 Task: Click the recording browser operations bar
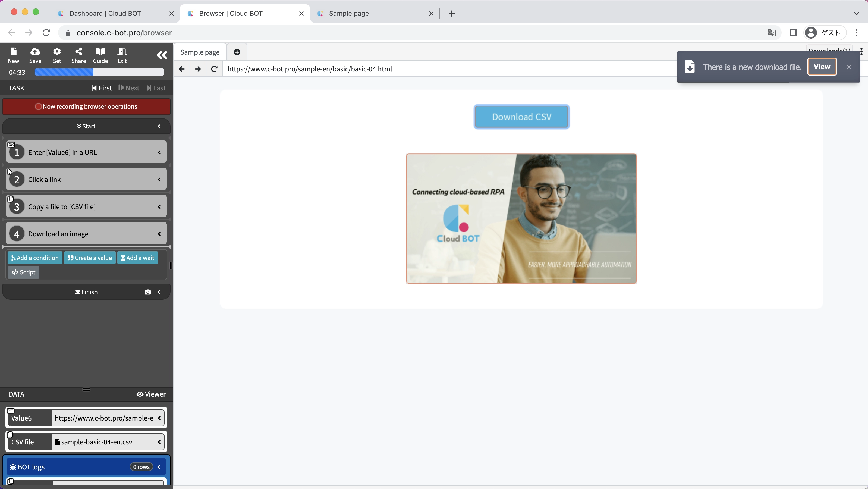[x=86, y=106]
